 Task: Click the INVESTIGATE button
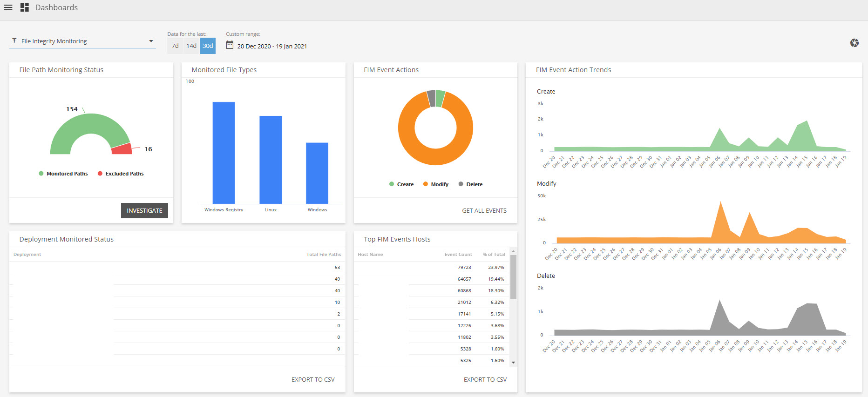[x=144, y=210]
